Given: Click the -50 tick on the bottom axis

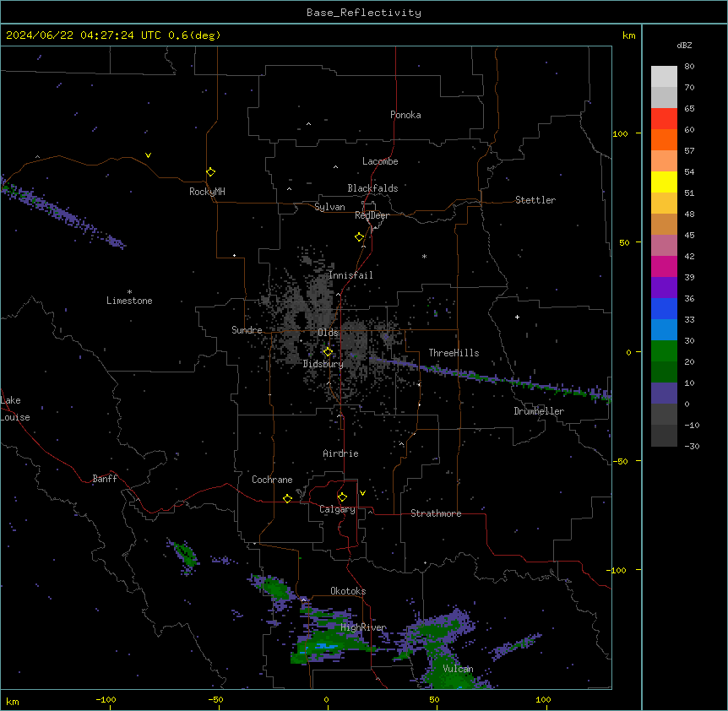Looking at the screenshot, I should tap(215, 700).
